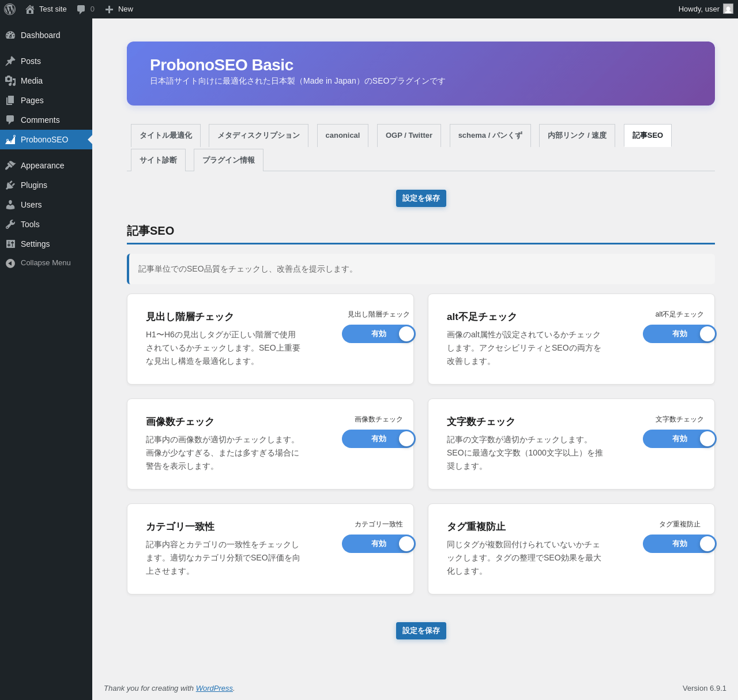Viewport: 738px width, 700px height.
Task: Click the Tools wrench icon
Action: pyautogui.click(x=10, y=224)
